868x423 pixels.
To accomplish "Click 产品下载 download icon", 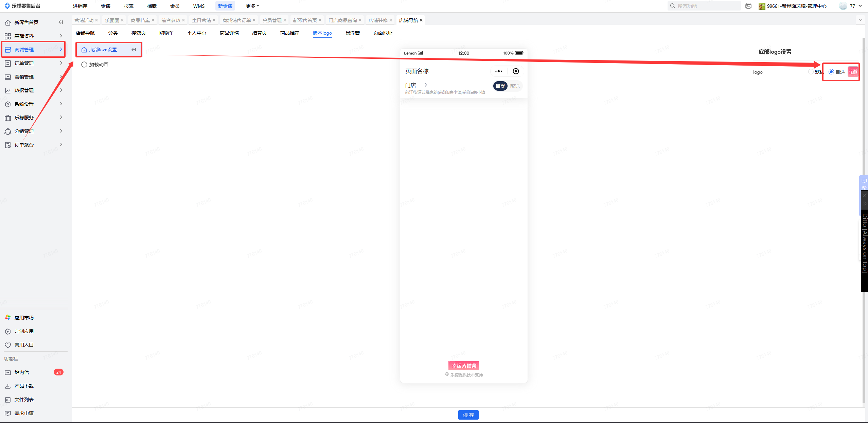I will coord(8,386).
